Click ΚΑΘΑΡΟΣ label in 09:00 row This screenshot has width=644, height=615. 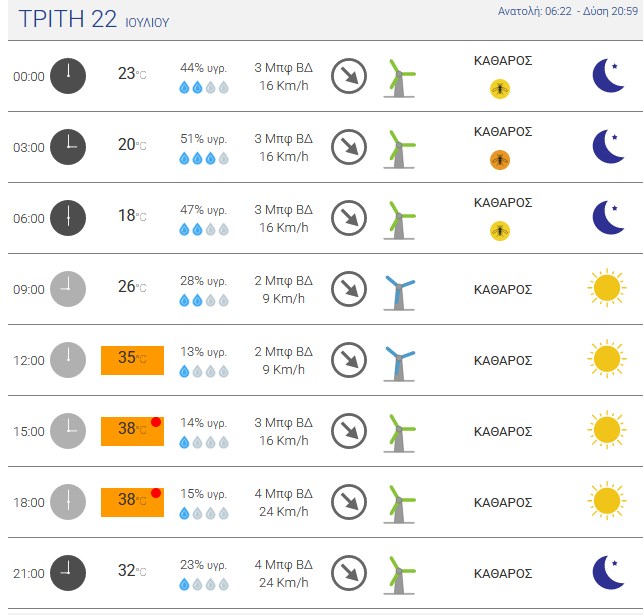503,290
